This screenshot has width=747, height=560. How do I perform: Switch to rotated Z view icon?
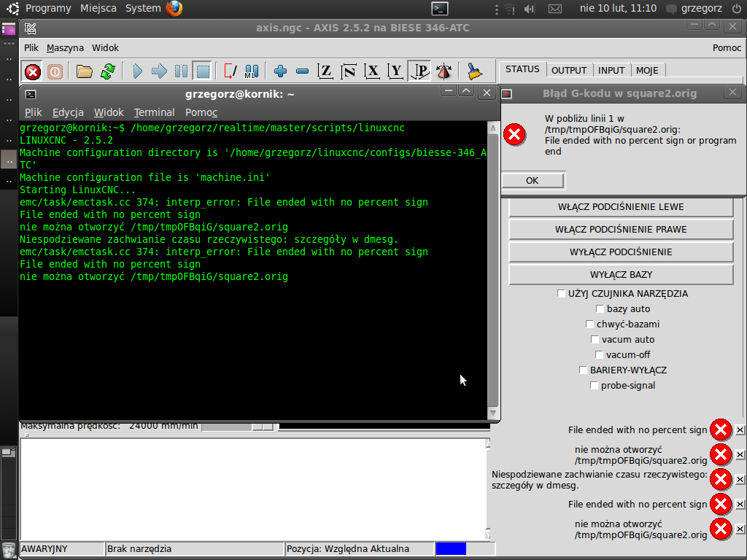[349, 71]
